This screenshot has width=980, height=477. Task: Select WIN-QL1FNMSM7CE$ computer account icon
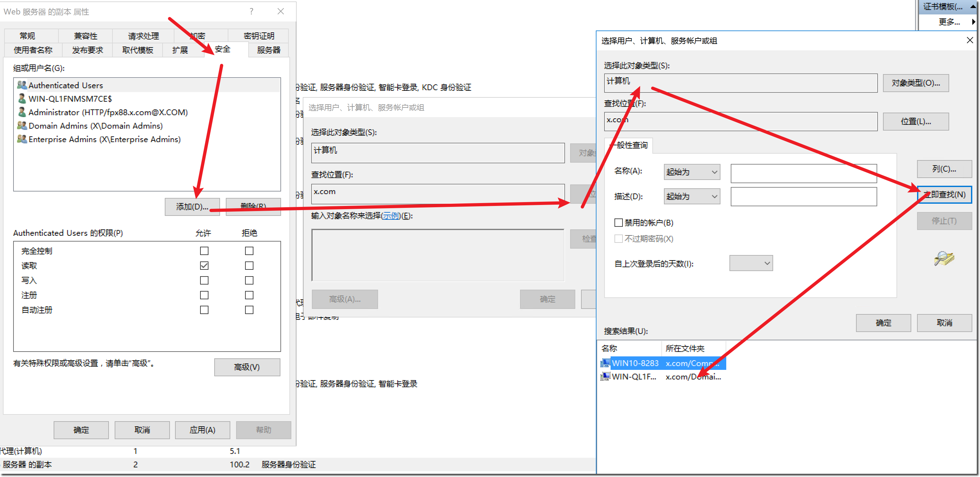[22, 99]
